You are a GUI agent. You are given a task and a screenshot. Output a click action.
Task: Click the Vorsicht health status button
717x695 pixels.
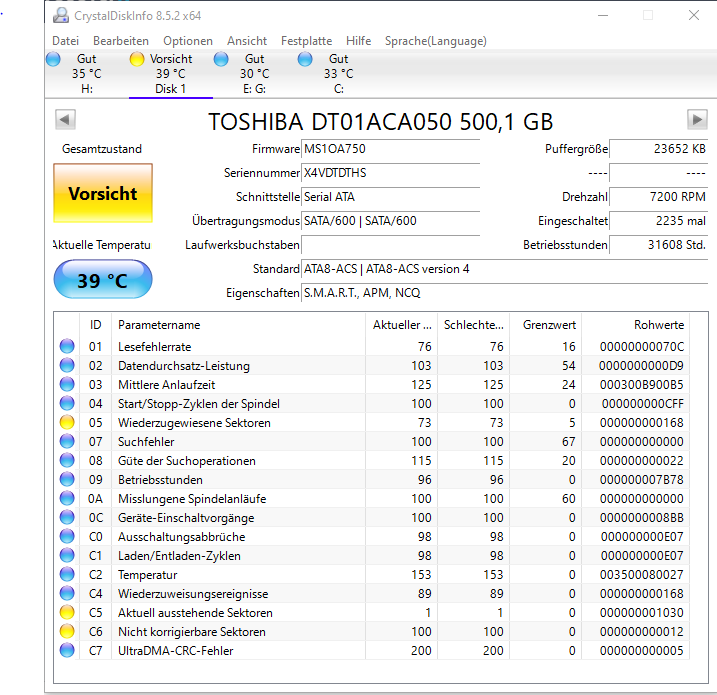(x=103, y=193)
